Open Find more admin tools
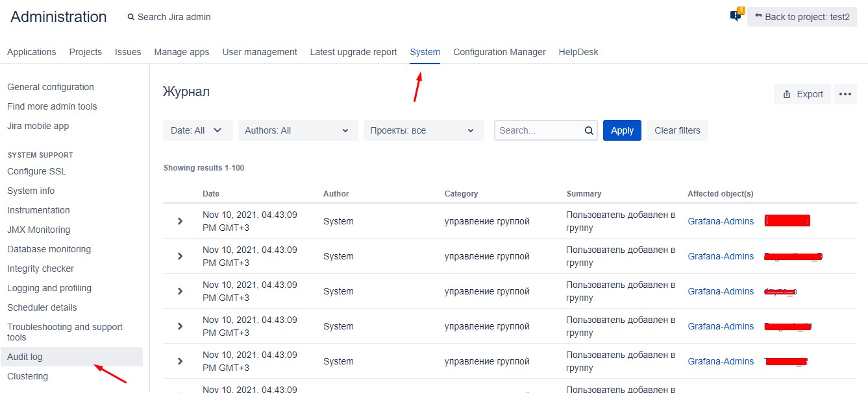Viewport: 868px width, 393px height. click(52, 106)
